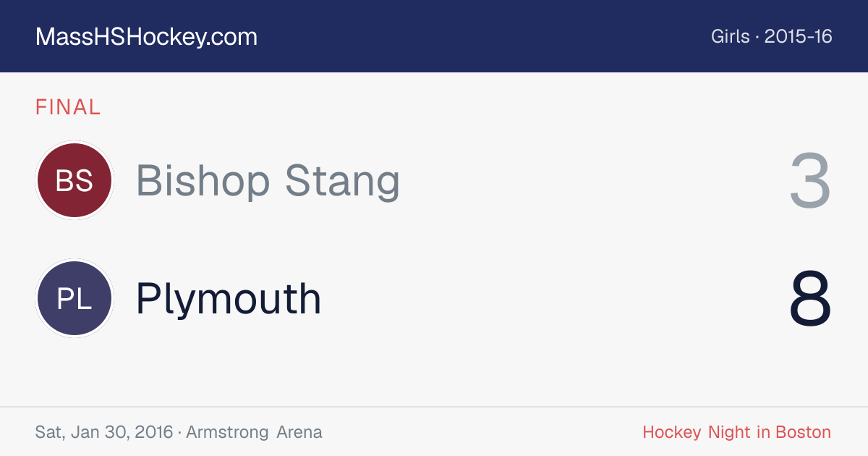868x456 pixels.
Task: Click the dot separator after the game date
Action: pyautogui.click(x=179, y=433)
